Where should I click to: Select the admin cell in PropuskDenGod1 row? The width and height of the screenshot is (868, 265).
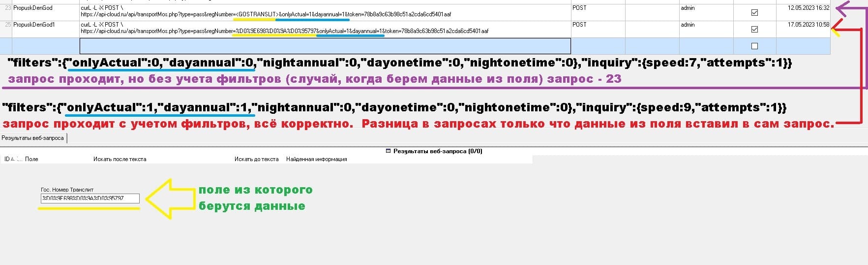click(x=706, y=30)
